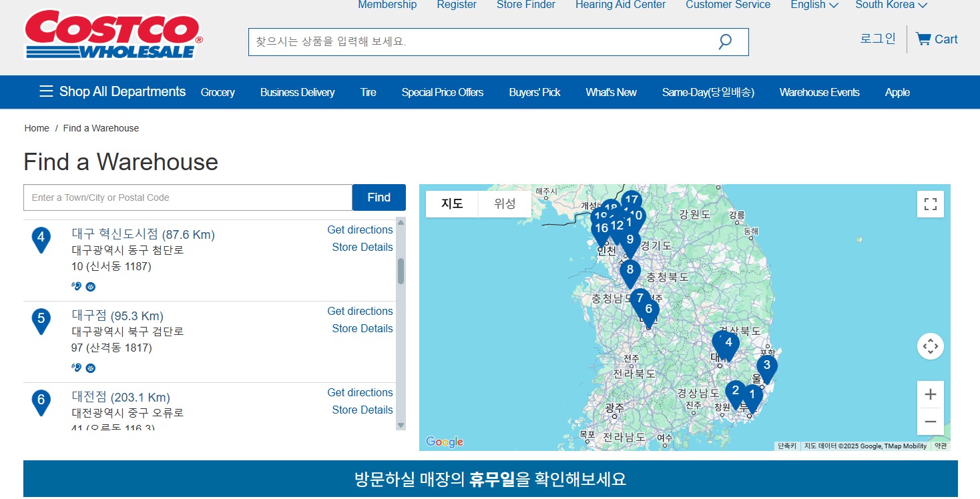Open the Tire menu item
The height and width of the screenshot is (499, 980).
[x=369, y=92]
